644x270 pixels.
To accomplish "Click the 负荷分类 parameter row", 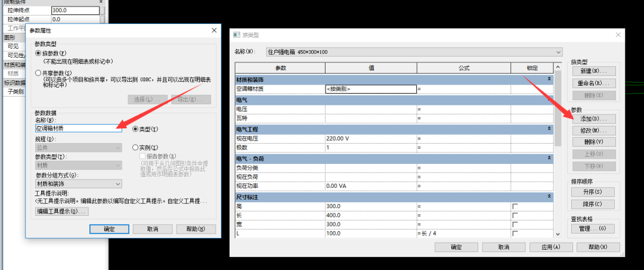I will [x=394, y=168].
